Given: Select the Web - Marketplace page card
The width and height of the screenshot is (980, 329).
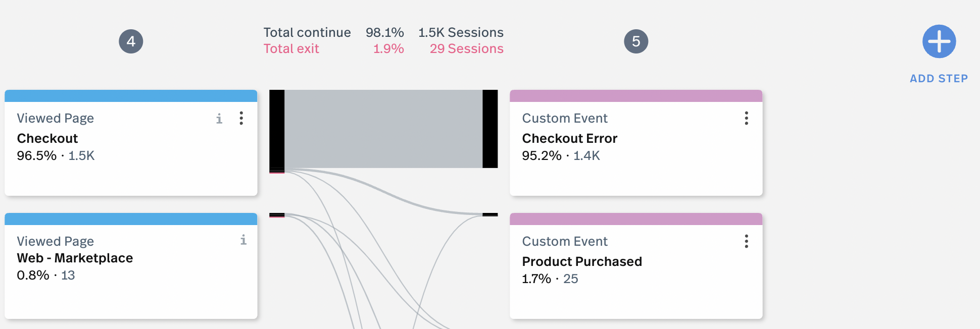Looking at the screenshot, I should pyautogui.click(x=131, y=266).
